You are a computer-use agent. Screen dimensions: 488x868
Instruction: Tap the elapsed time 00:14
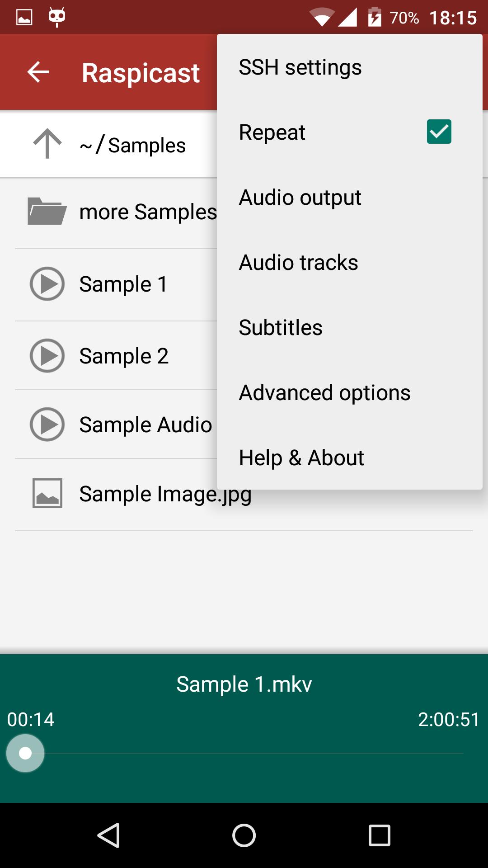(31, 719)
